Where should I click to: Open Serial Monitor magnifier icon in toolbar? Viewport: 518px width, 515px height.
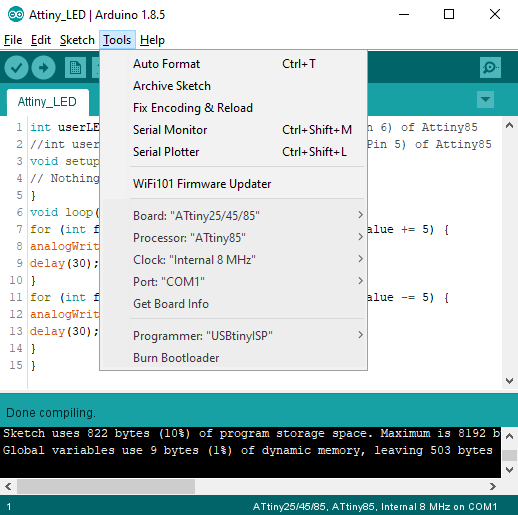pos(490,68)
